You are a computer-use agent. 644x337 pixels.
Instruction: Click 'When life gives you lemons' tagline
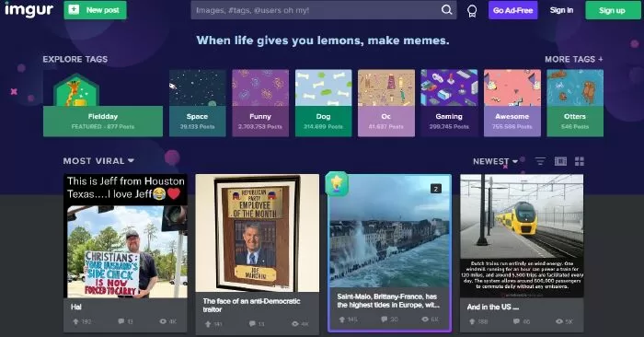click(323, 41)
